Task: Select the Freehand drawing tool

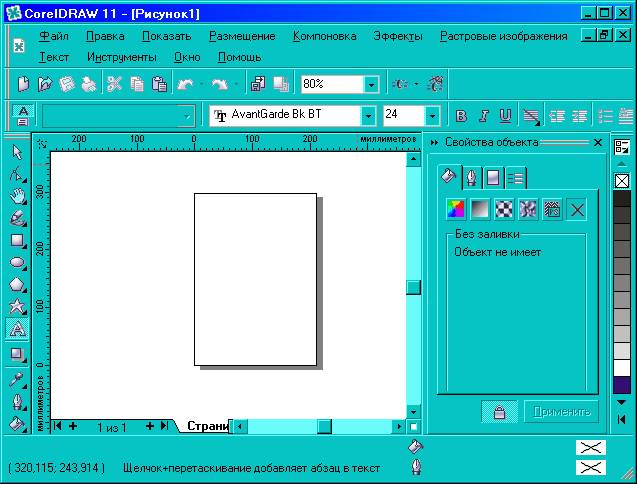Action: [x=17, y=218]
